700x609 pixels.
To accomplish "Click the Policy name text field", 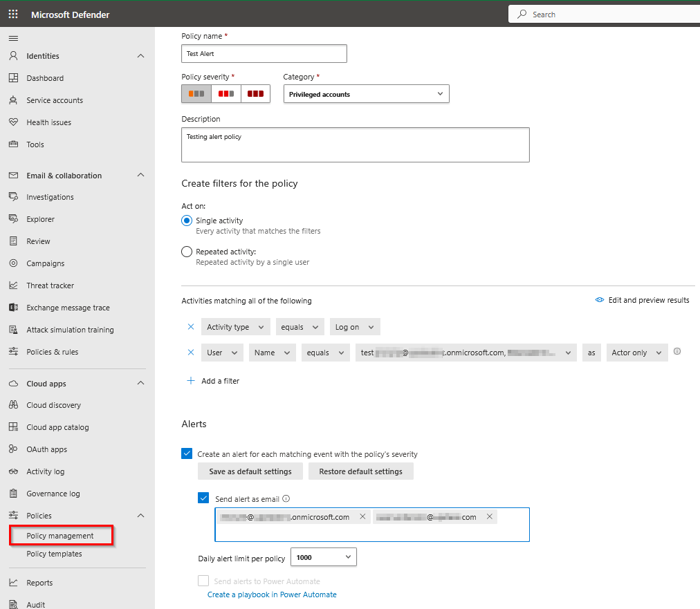I will (x=264, y=53).
